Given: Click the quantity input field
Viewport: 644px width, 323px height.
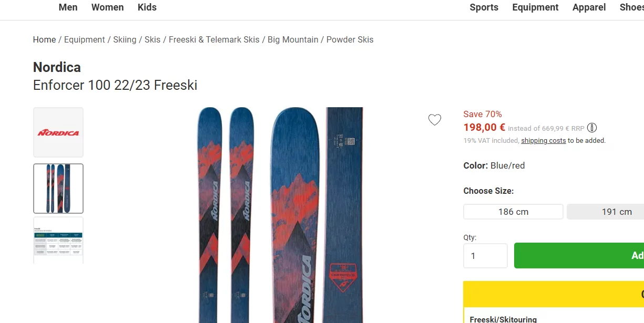Looking at the screenshot, I should [x=485, y=256].
